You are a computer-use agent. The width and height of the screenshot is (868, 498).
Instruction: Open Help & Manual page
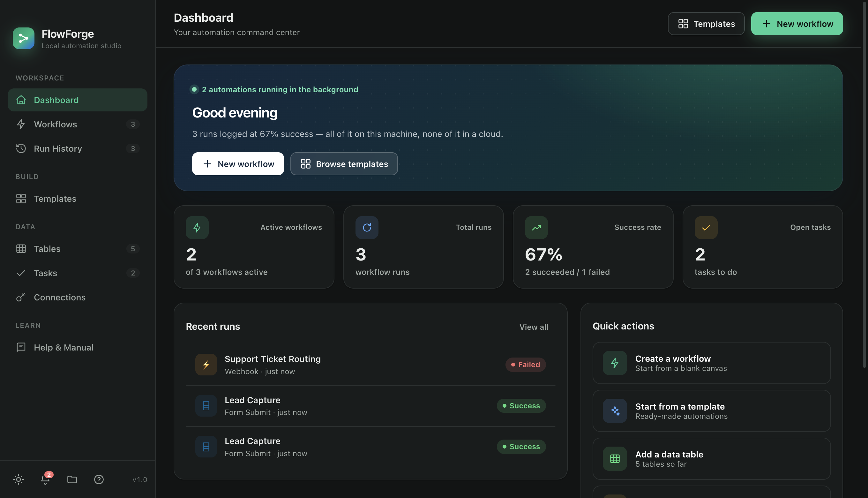coord(77,347)
